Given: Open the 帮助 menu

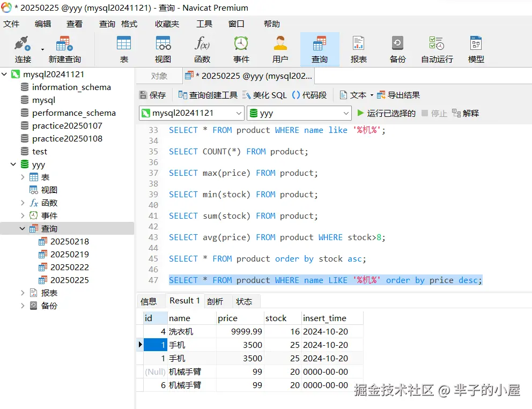Looking at the screenshot, I should point(272,24).
